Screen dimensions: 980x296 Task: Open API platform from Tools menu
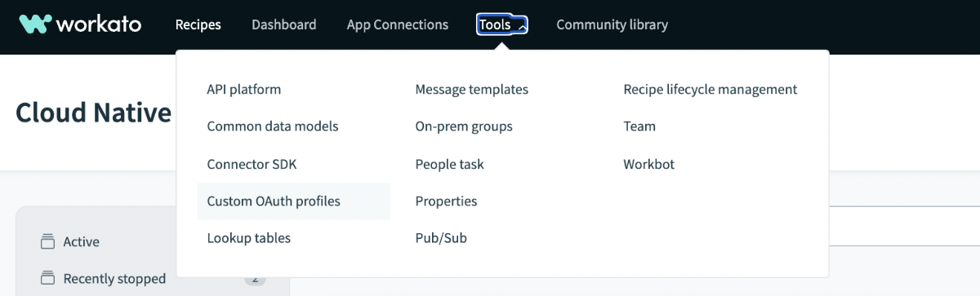click(x=244, y=89)
